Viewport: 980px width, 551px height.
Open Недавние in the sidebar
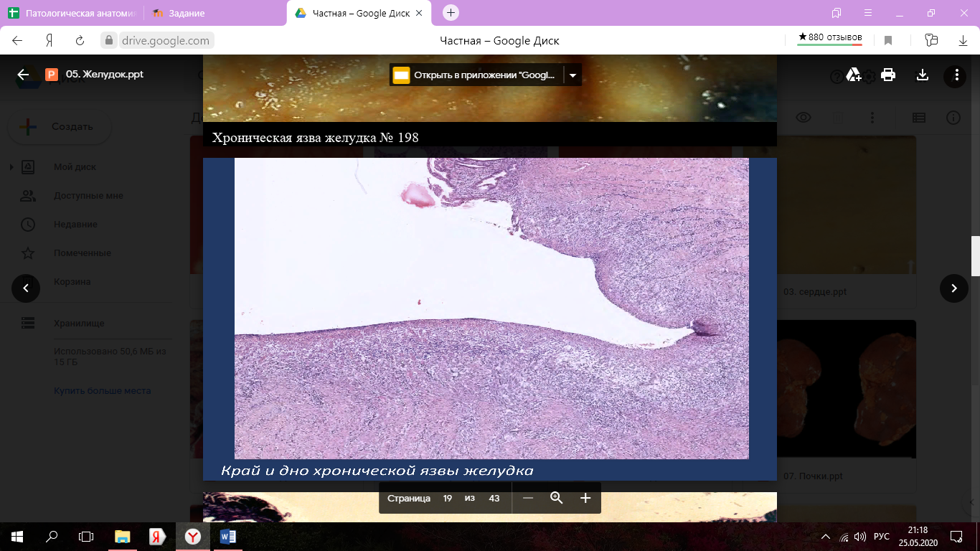point(75,225)
